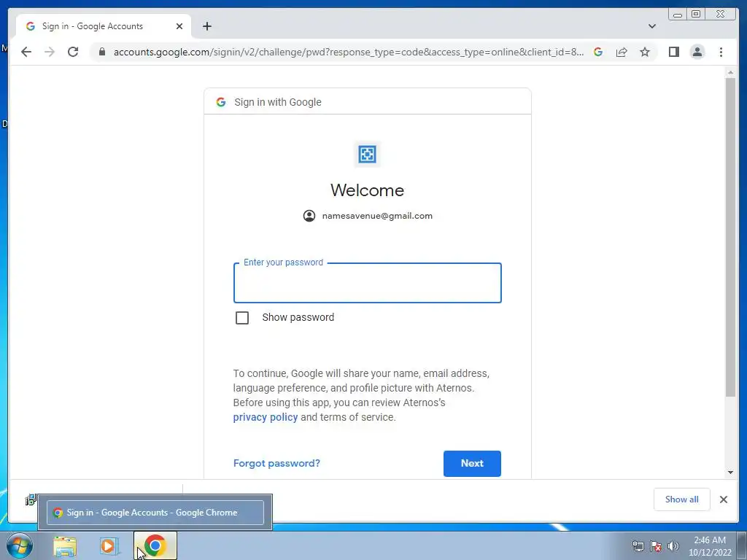
Task: Open the Chrome profile avatar icon
Action: [x=697, y=52]
